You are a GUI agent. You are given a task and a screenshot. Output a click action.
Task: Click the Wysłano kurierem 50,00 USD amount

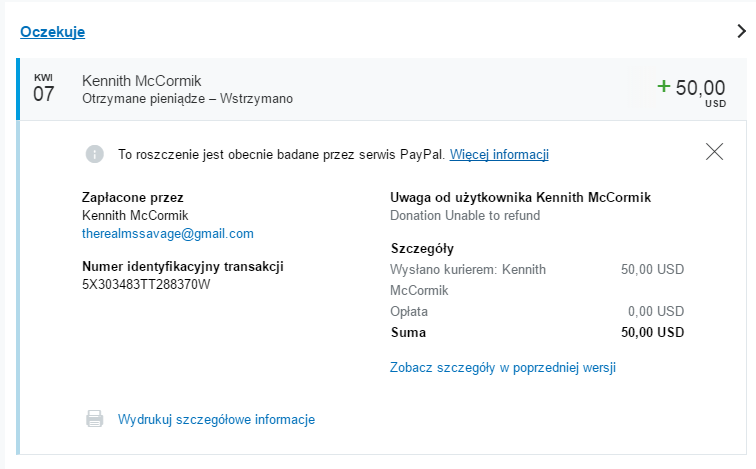652,269
